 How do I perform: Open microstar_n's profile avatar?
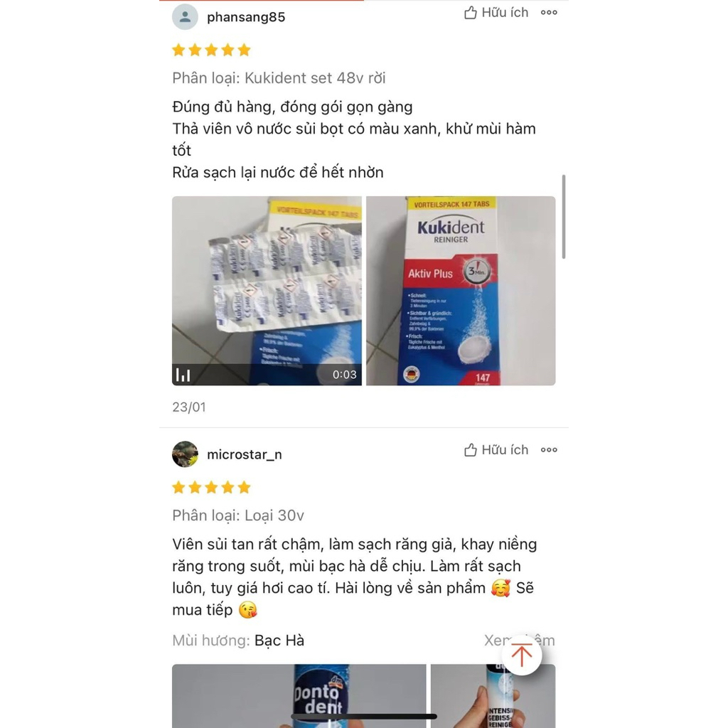click(185, 454)
